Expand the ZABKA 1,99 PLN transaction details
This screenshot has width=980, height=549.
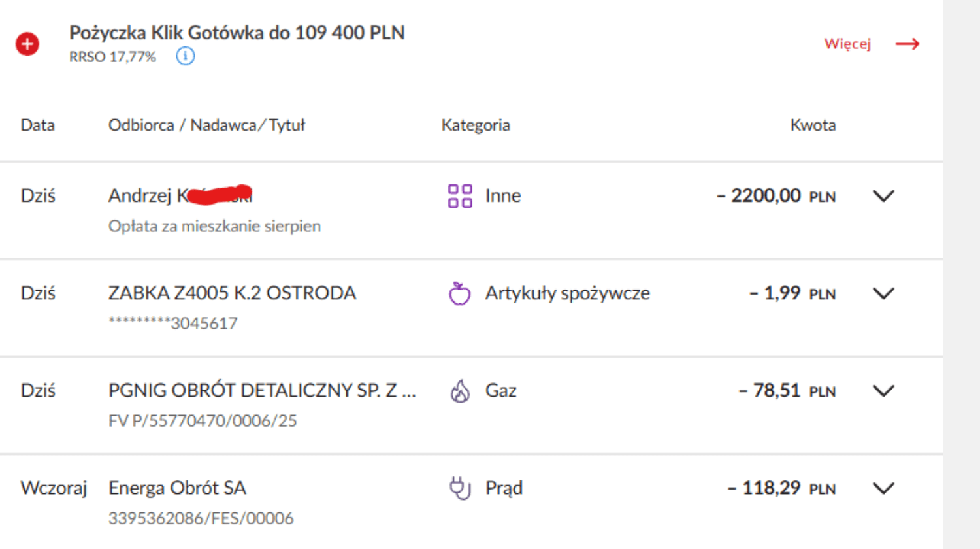[883, 293]
